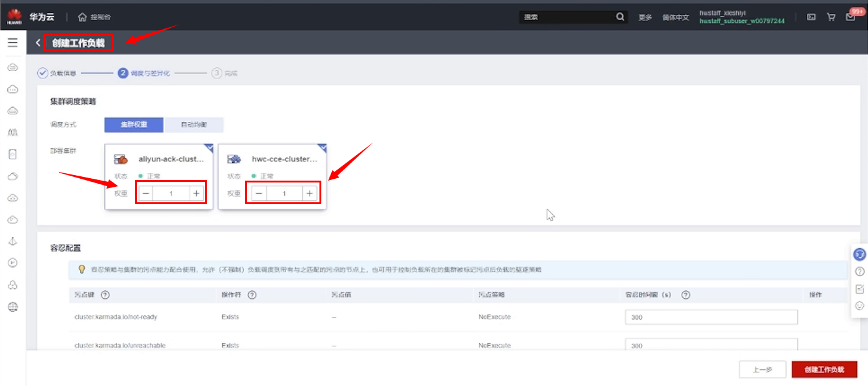The width and height of the screenshot is (868, 386).
Task: Click the 华为云 brand text
Action: tap(41, 17)
